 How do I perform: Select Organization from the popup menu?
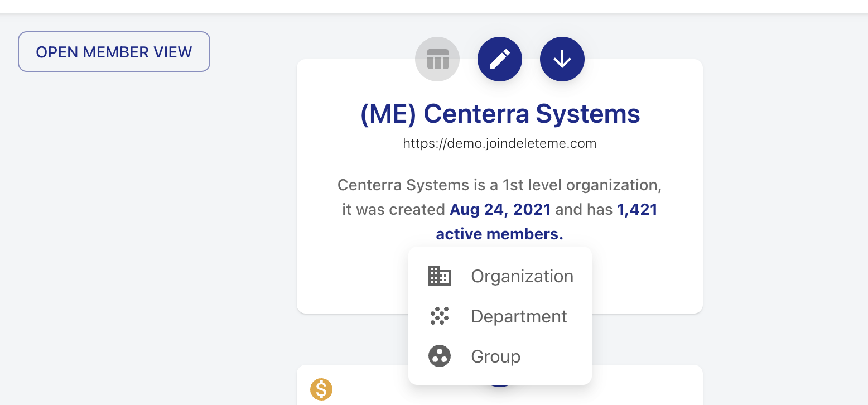click(500, 276)
